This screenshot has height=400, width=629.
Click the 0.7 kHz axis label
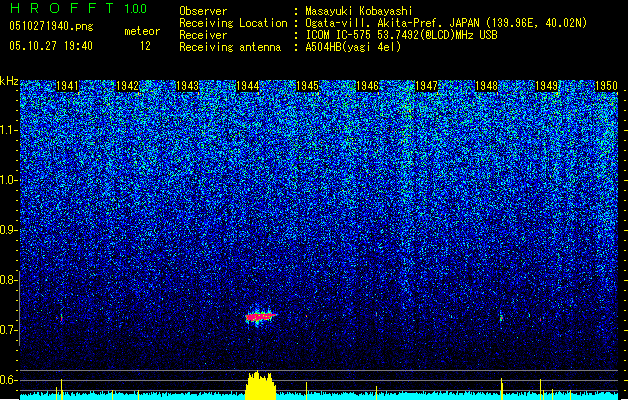point(8,330)
